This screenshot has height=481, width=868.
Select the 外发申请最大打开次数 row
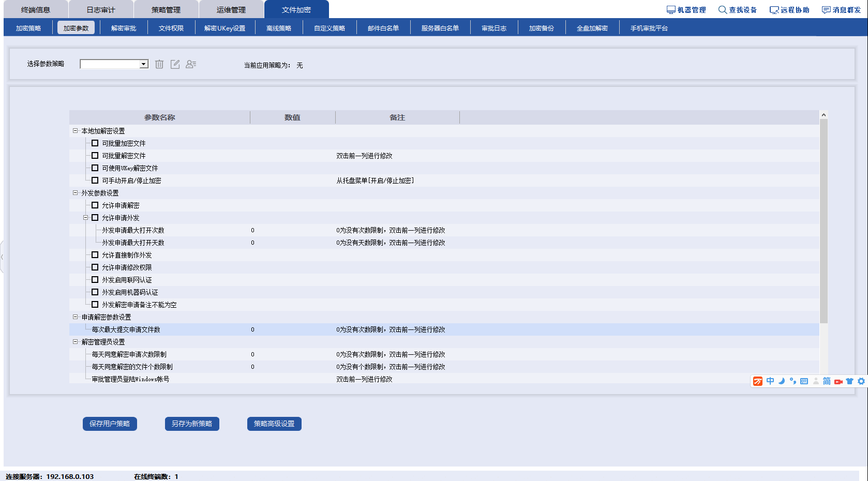click(x=444, y=230)
